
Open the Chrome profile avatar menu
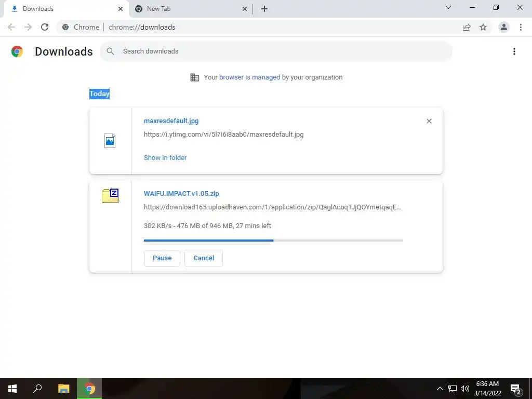coord(504,27)
